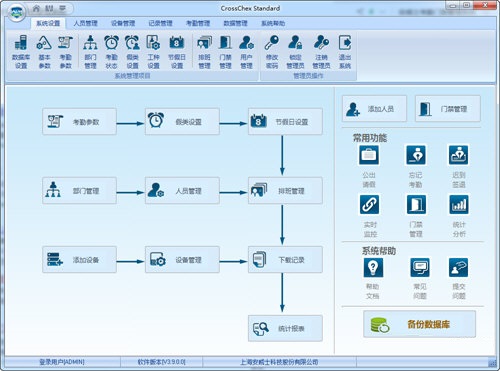Click the 添加人员 button in right panel
This screenshot has width=500, height=371.
click(x=374, y=109)
